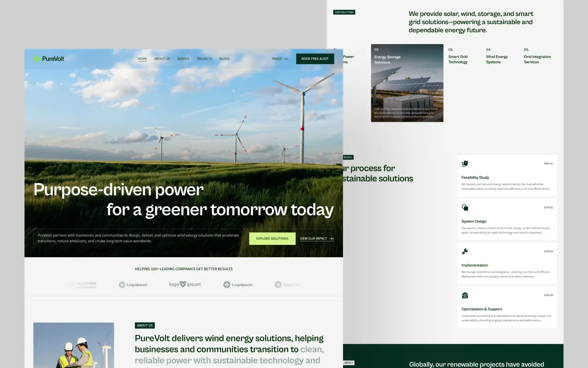Open the About Us nav item
Screen dimensions: 588x368
(162, 59)
